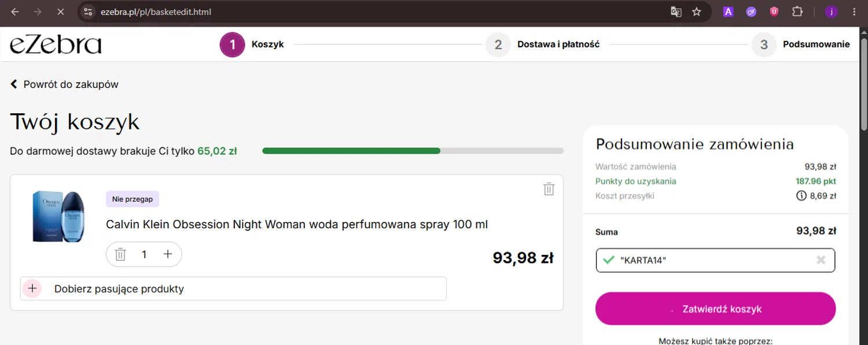Click product price 93,98 zł
Image resolution: width=868 pixels, height=345 pixels.
pos(523,258)
